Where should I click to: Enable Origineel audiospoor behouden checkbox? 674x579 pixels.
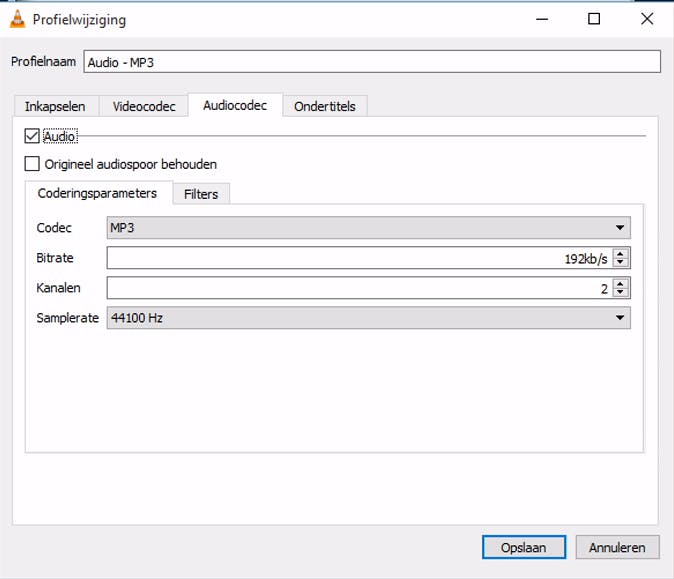tap(32, 164)
